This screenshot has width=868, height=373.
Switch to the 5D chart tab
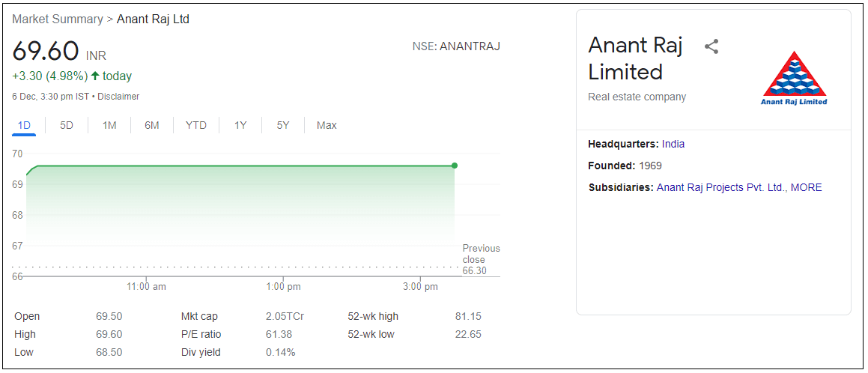pyautogui.click(x=67, y=125)
